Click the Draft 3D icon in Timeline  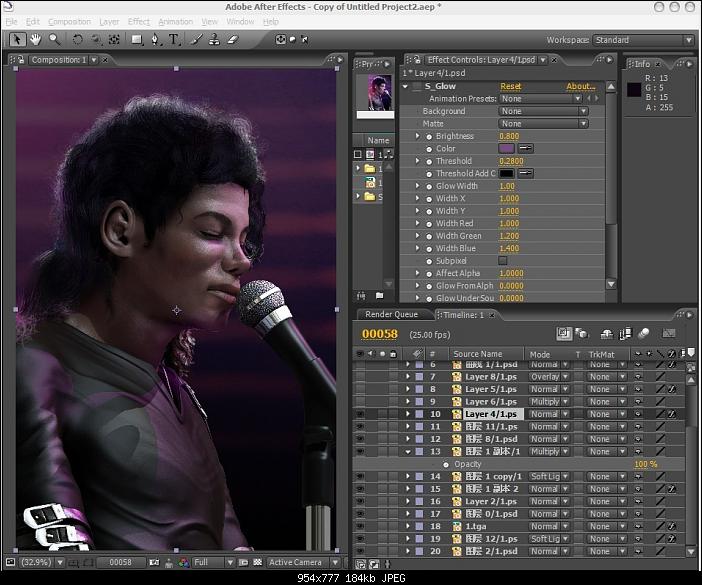582,333
